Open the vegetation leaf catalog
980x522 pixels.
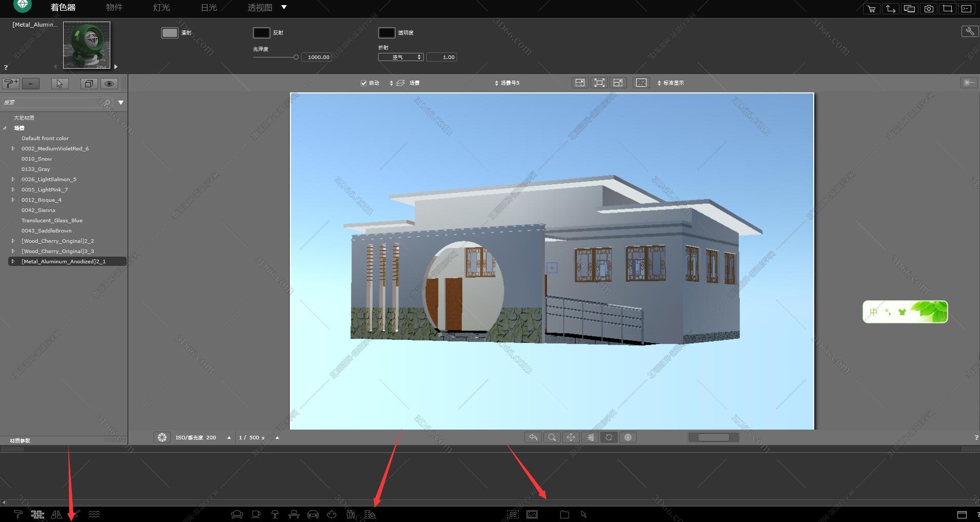click(331, 514)
